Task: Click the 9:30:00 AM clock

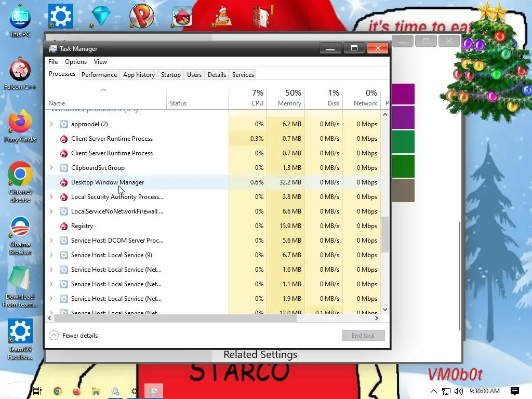Action: 485,391
